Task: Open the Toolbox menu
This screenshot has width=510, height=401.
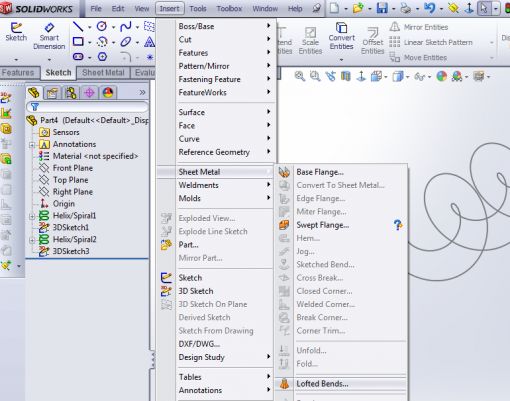Action: [x=229, y=8]
